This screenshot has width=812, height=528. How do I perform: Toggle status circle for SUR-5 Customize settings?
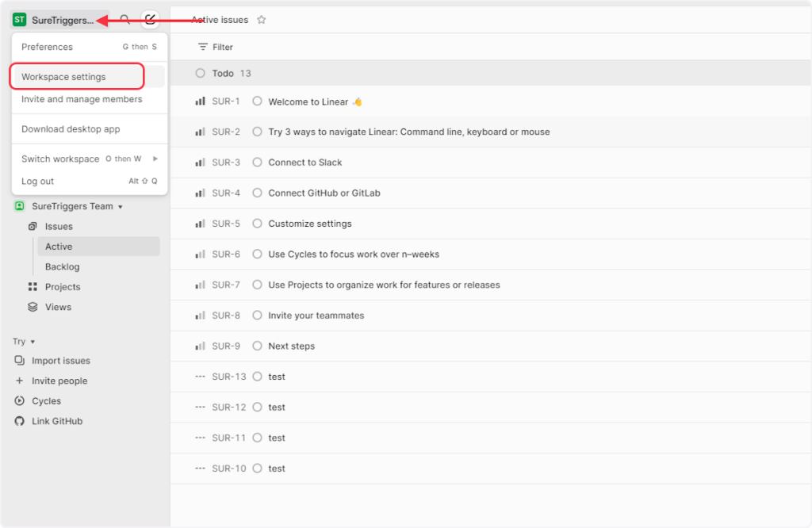(257, 224)
